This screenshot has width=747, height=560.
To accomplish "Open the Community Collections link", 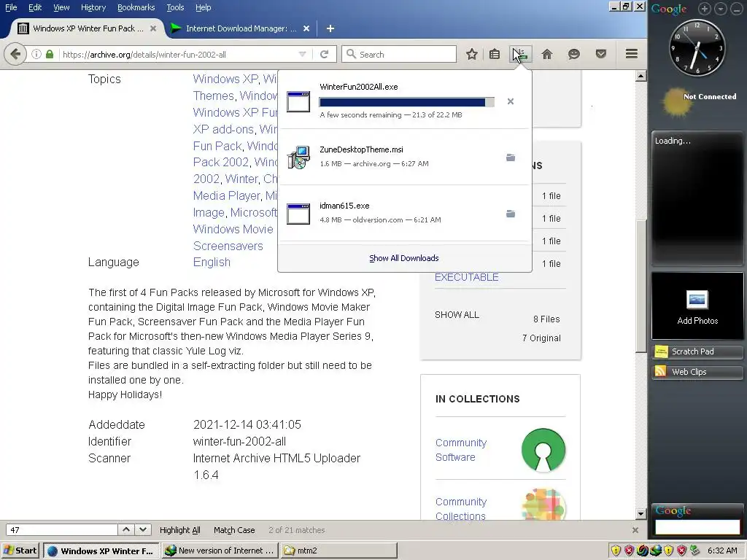I will point(461,509).
